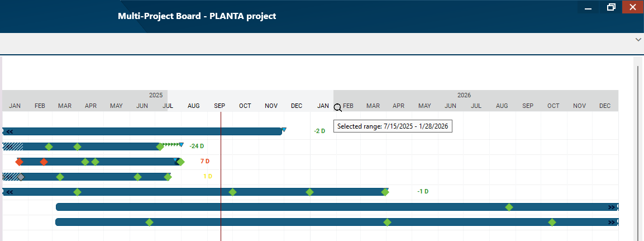Screen dimensions: 644x241
Task: Click the -1 D deviation label
Action: (423, 192)
